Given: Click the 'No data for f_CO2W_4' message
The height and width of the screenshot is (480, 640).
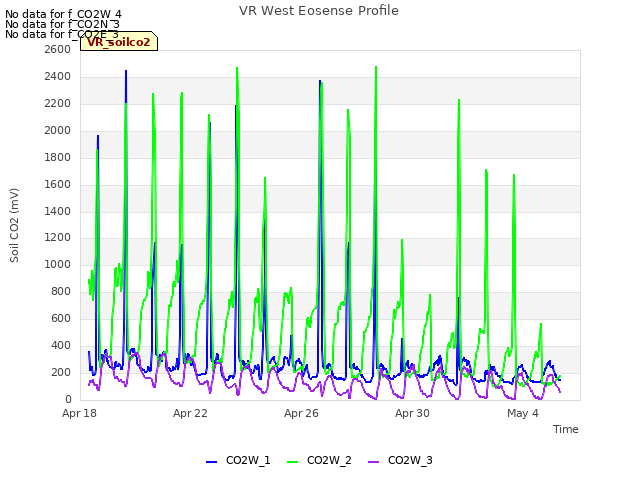Looking at the screenshot, I should tap(63, 14).
